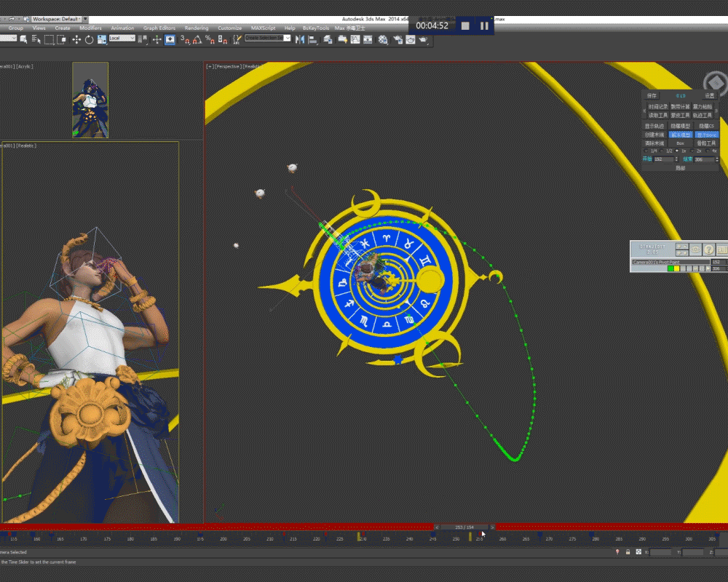
Task: Choose the Rectangular Selection Region tool
Action: (x=49, y=40)
